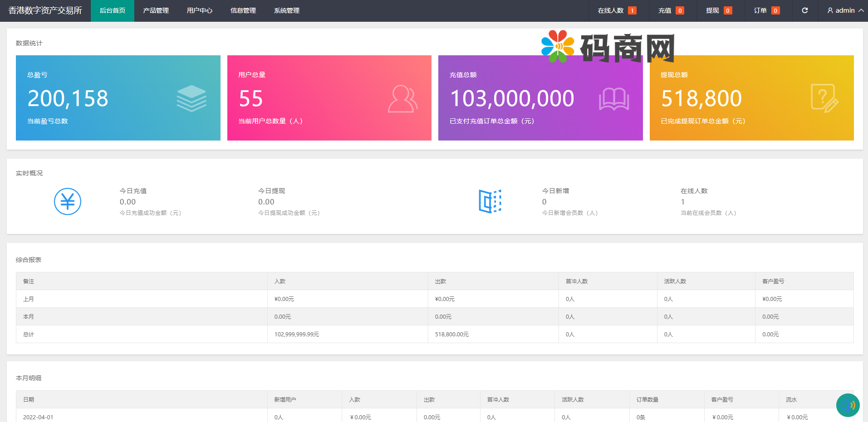This screenshot has height=422, width=868.
Task: Click the open book icon in 充值总额 card
Action: (613, 98)
